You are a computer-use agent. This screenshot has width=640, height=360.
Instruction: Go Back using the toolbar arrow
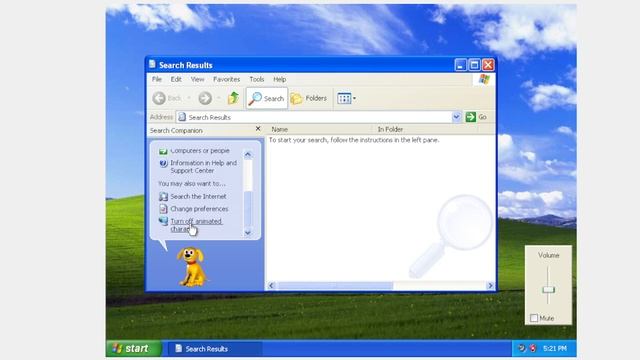pyautogui.click(x=167, y=98)
